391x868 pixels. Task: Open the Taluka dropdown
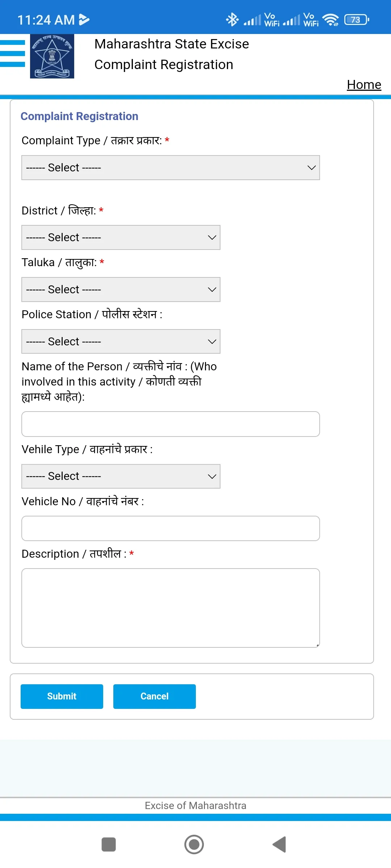pos(121,289)
